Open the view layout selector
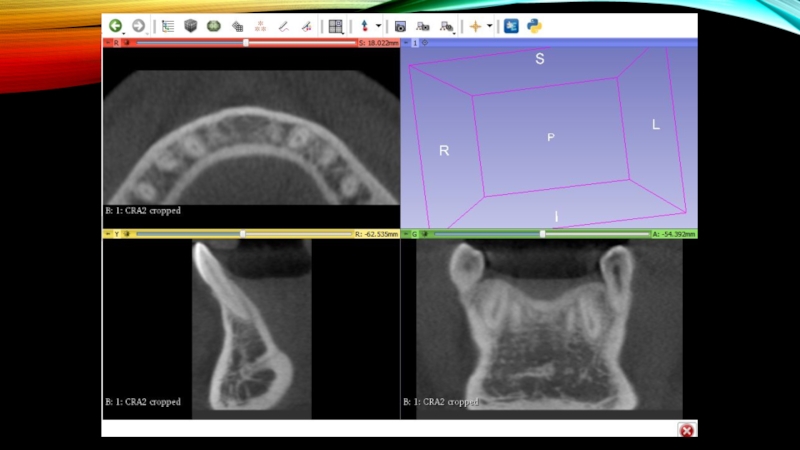This screenshot has height=450, width=800. click(x=335, y=26)
